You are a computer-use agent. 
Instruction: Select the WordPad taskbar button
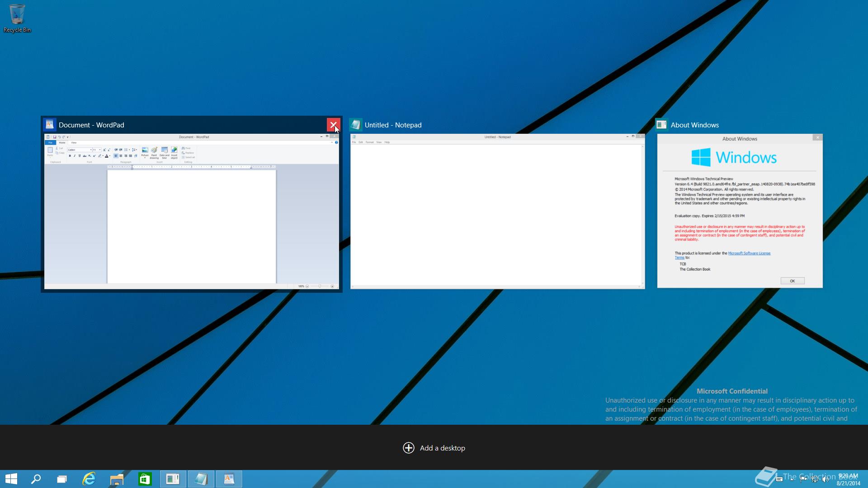pyautogui.click(x=229, y=479)
